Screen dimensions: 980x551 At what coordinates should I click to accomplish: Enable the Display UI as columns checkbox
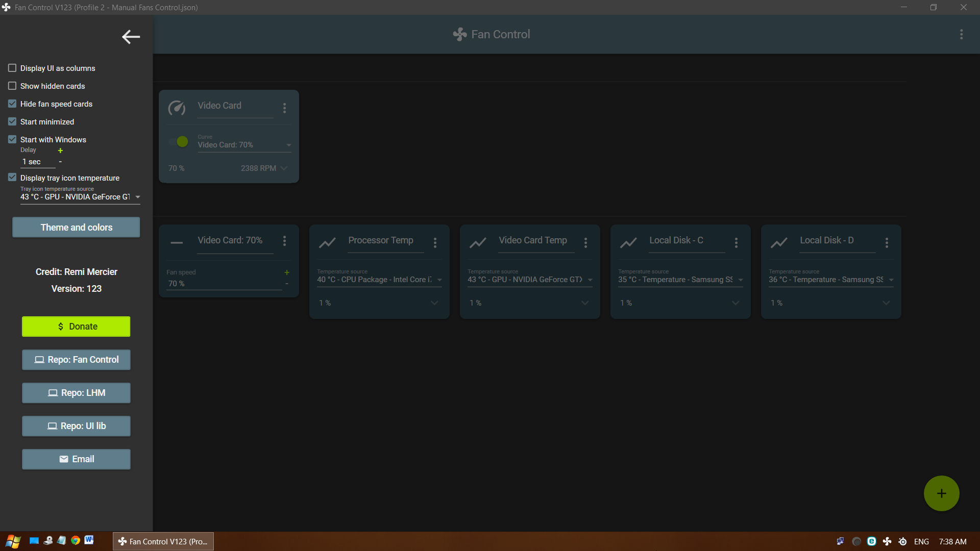pos(12,67)
